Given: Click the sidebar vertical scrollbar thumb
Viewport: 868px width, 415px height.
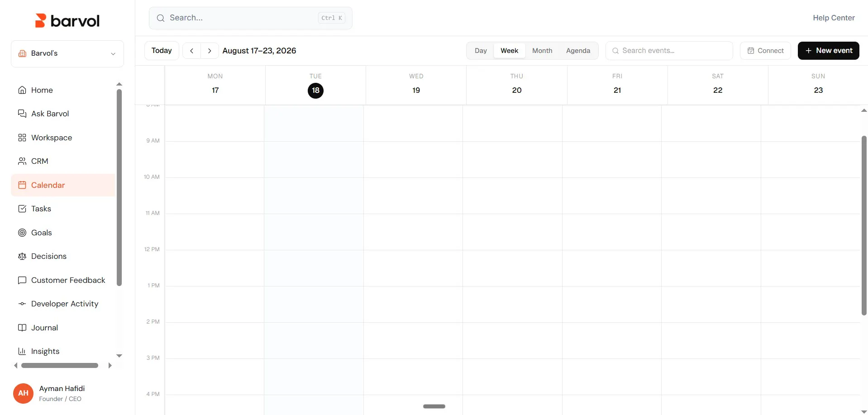Looking at the screenshot, I should [119, 187].
